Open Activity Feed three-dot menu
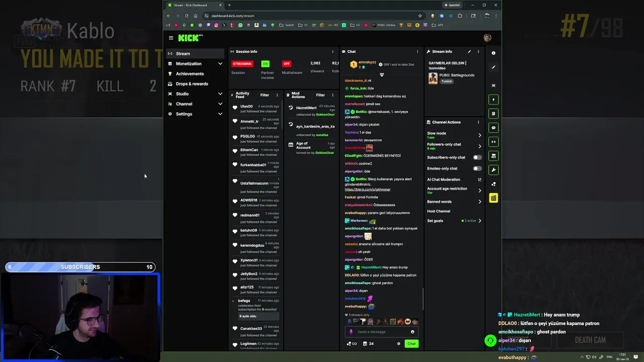 277,95
